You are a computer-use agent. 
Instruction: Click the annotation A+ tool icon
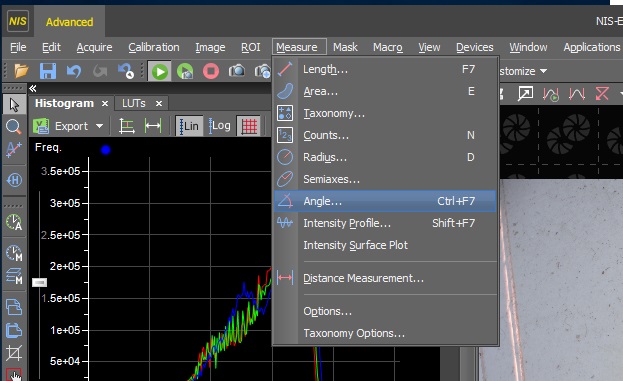coord(14,149)
